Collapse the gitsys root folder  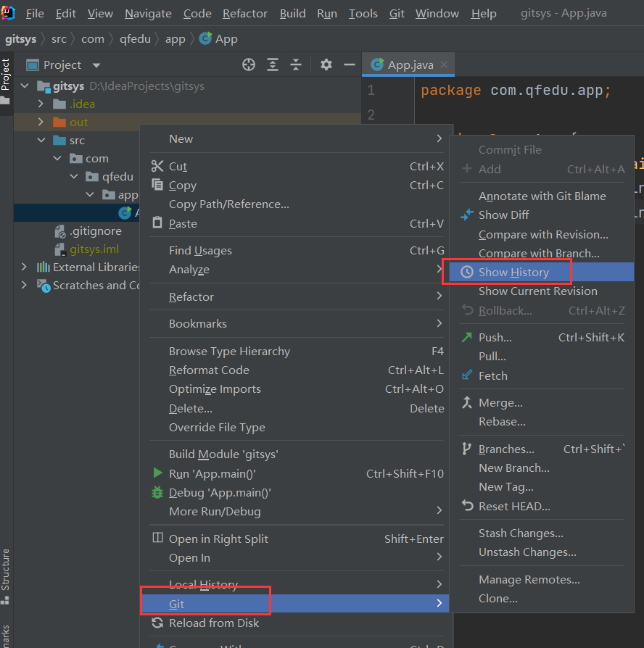coord(25,86)
